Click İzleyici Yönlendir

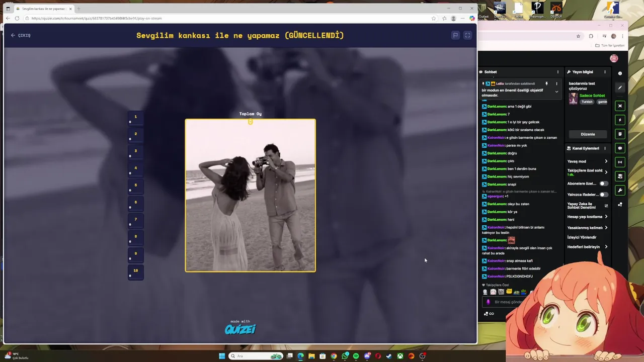(x=582, y=237)
